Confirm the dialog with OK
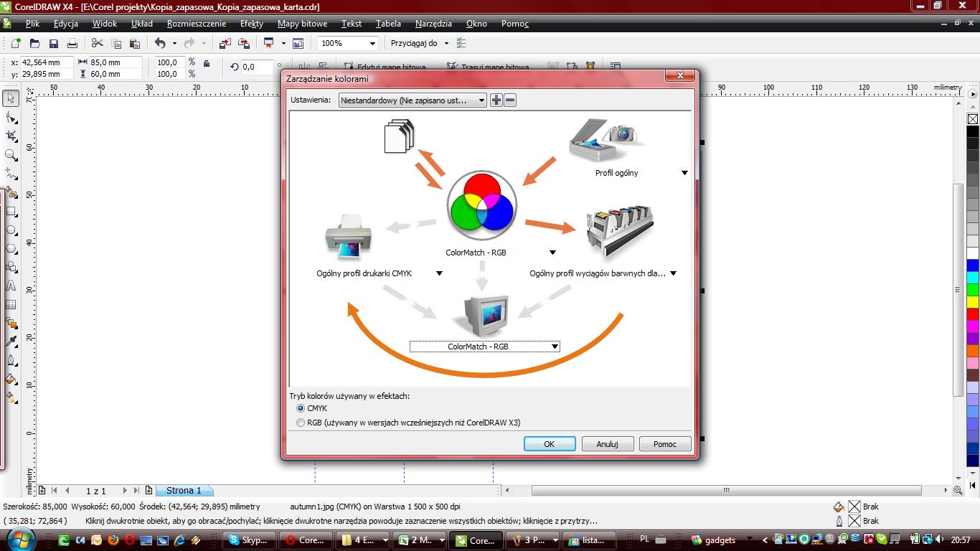Image resolution: width=980 pixels, height=551 pixels. pos(549,444)
